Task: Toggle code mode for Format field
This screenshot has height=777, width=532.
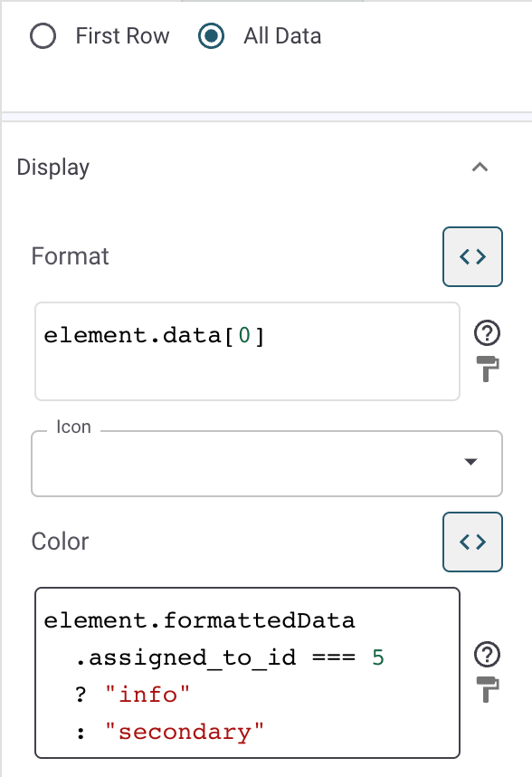Action: [x=472, y=256]
